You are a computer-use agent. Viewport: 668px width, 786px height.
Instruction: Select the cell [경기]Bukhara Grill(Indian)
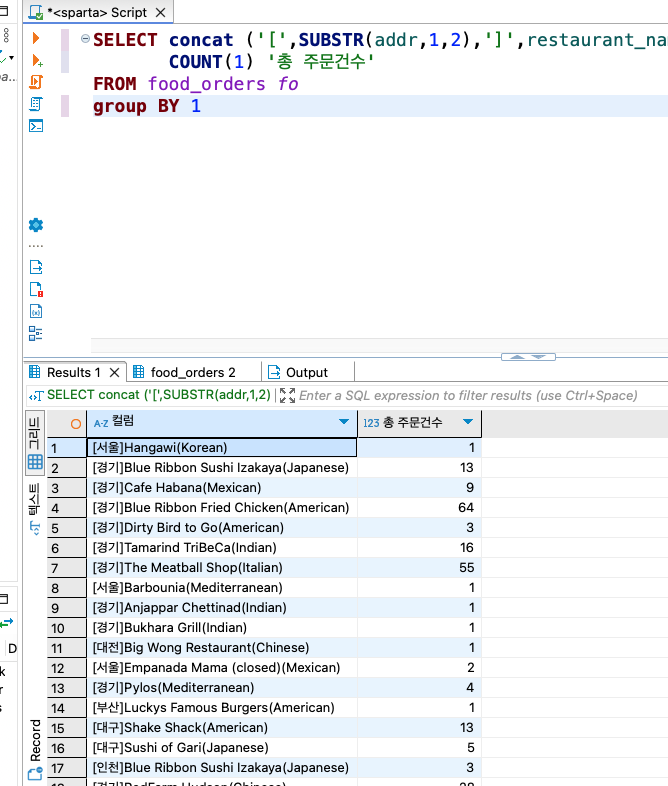[x=222, y=628]
